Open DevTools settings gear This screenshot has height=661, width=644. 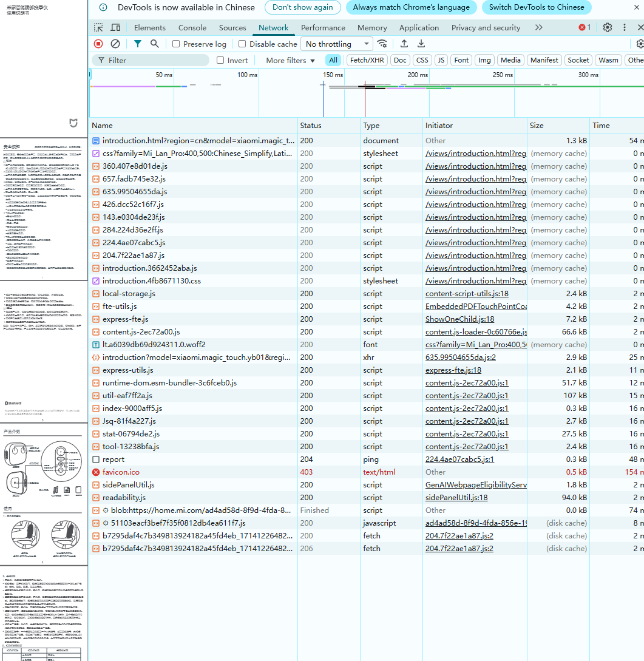pos(607,28)
